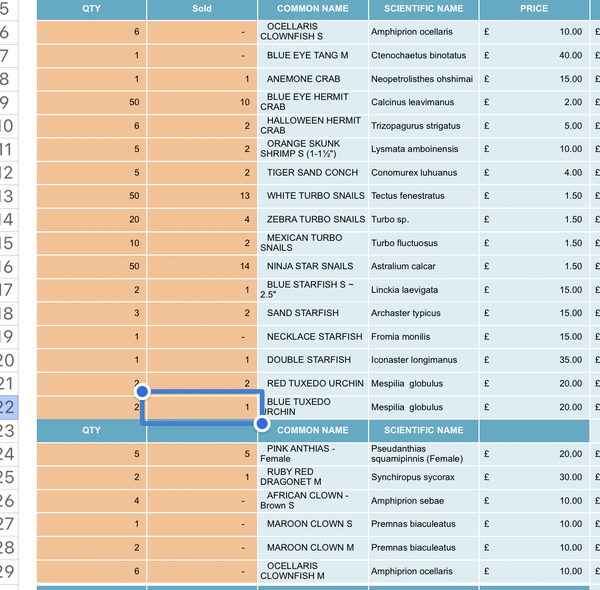Select Sold value 5 for Pink Anthias
The width and height of the screenshot is (600, 590).
coord(202,454)
